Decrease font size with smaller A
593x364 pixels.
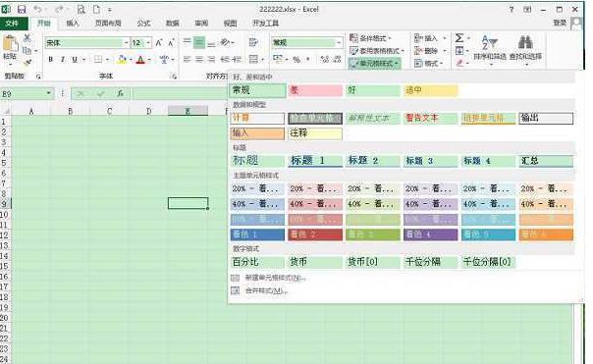click(x=171, y=43)
